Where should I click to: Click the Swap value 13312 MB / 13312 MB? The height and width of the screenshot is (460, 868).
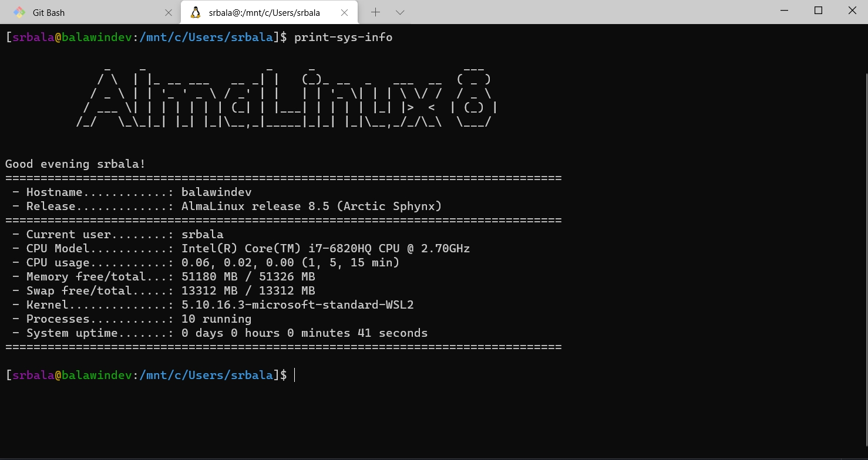click(248, 291)
